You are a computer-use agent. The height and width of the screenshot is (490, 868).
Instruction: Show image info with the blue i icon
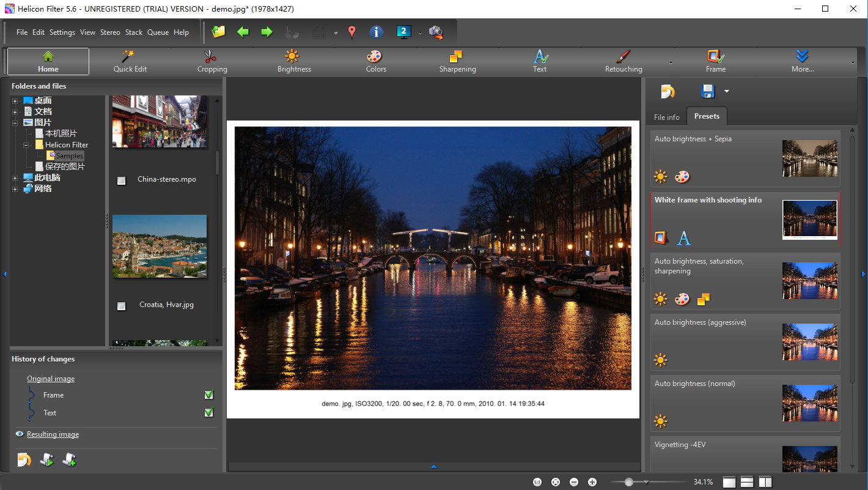point(377,32)
